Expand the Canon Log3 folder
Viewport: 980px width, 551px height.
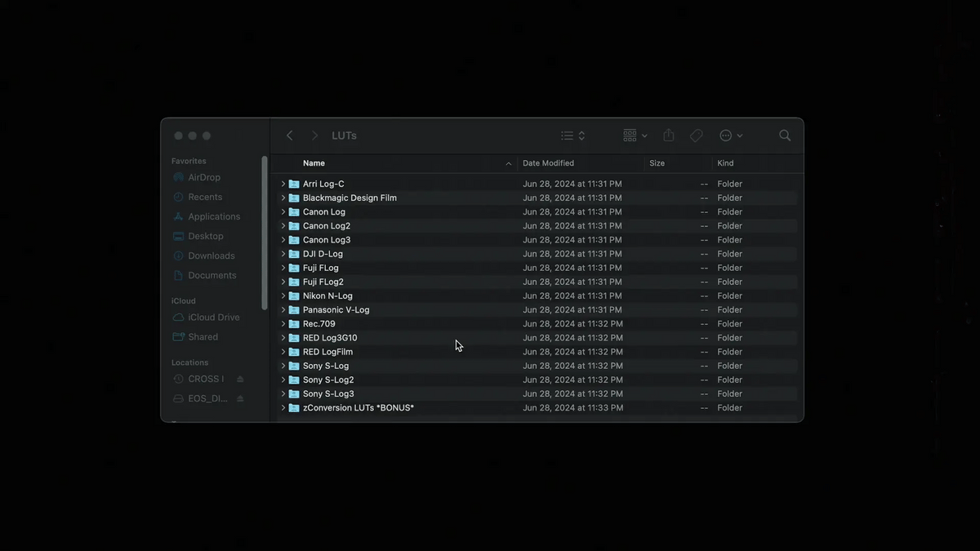(283, 240)
